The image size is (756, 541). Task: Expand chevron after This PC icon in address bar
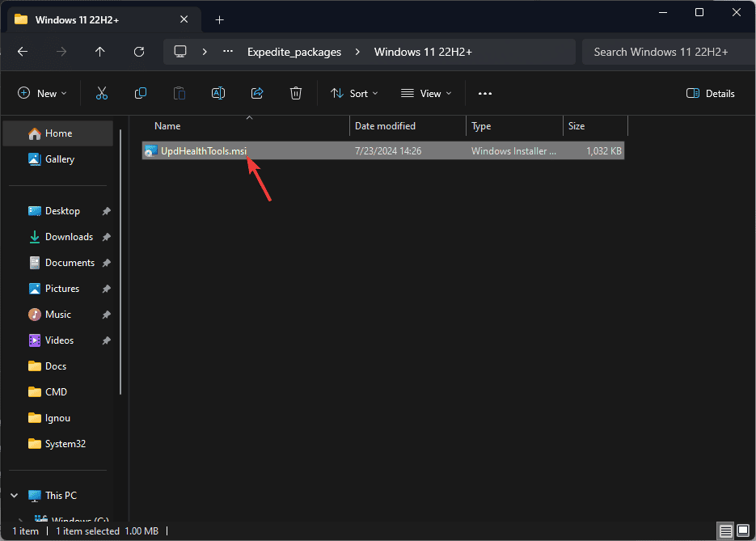(x=205, y=52)
